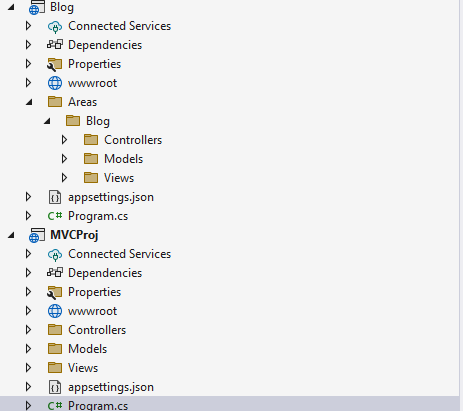This screenshot has height=411, width=463.
Task: Select Models label under MVCProj
Action: pos(87,349)
